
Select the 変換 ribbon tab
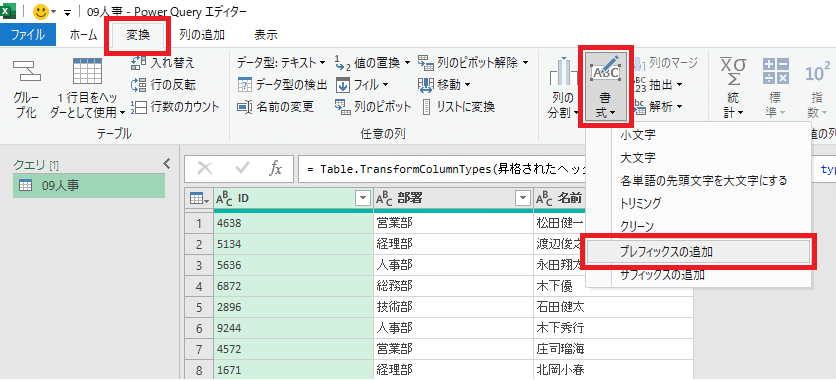[x=138, y=35]
